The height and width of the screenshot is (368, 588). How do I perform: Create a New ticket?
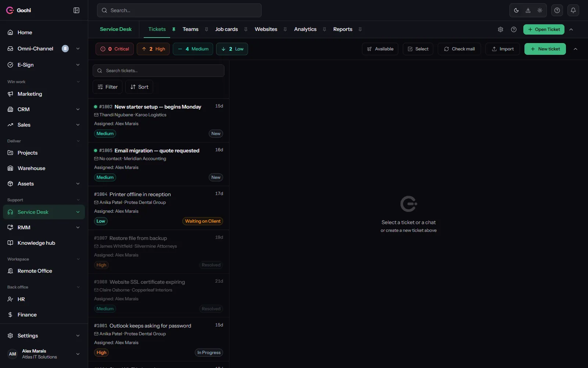coord(545,49)
